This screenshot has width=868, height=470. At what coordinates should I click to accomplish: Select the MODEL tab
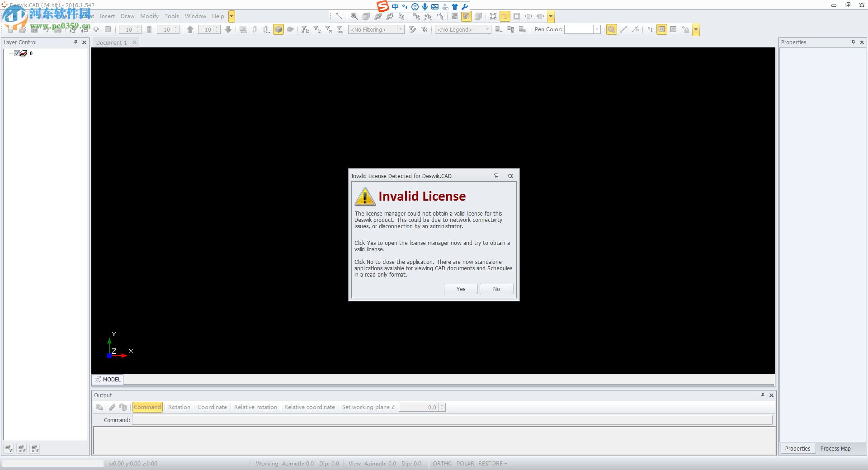[x=108, y=380]
